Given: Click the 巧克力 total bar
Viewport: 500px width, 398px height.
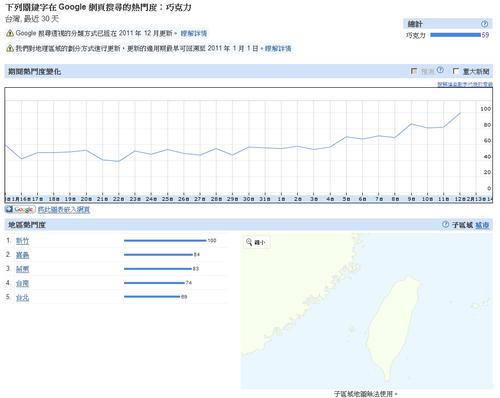Looking at the screenshot, I should pyautogui.click(x=455, y=35).
